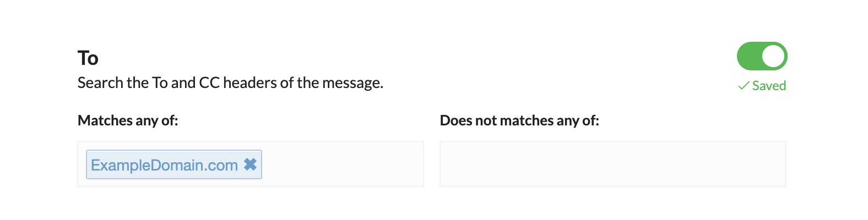The image size is (868, 220).
Task: Select the ExampleDomain.com tag text
Action: tap(164, 165)
